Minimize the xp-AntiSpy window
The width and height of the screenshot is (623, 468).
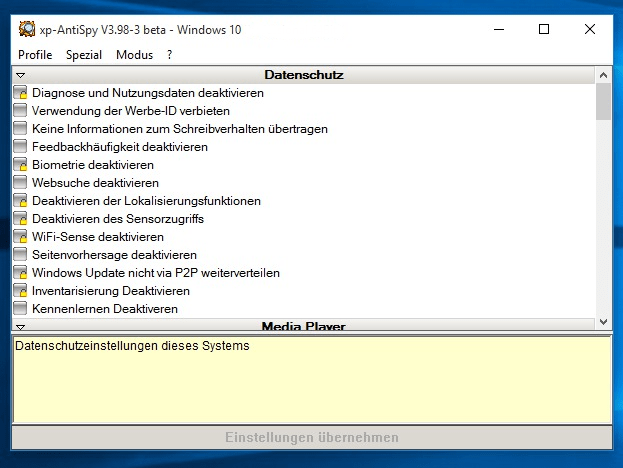click(499, 29)
